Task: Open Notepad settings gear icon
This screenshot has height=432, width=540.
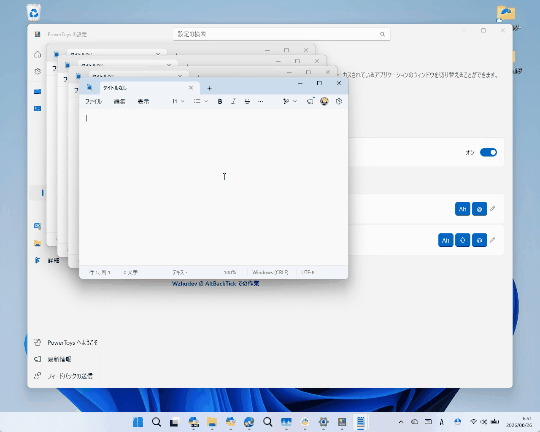Action: (x=339, y=101)
